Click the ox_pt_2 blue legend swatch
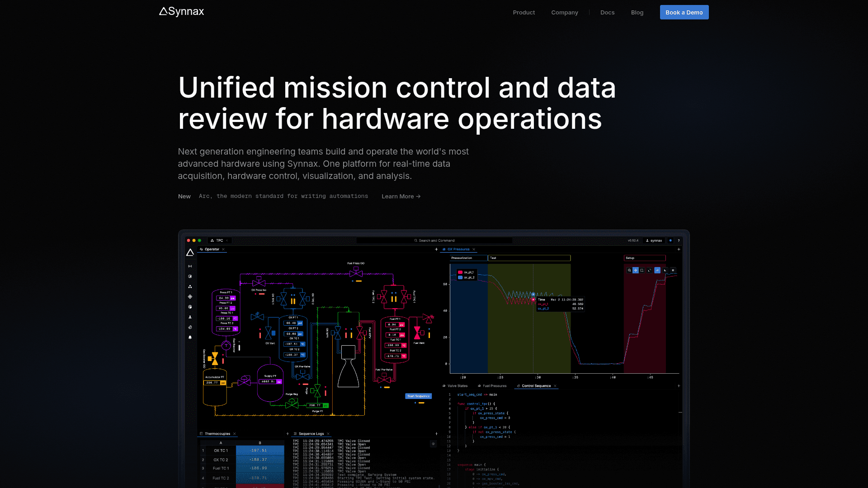Screen dimensions: 868x488 [460, 277]
